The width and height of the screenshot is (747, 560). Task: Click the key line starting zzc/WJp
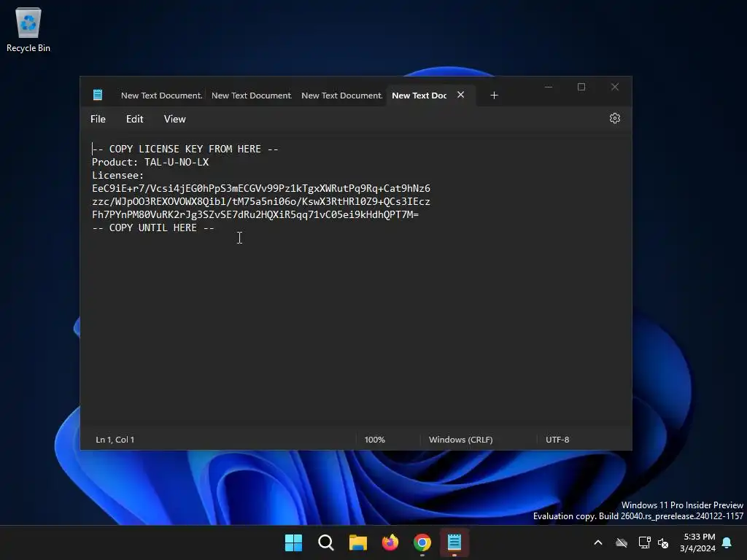[x=261, y=201]
